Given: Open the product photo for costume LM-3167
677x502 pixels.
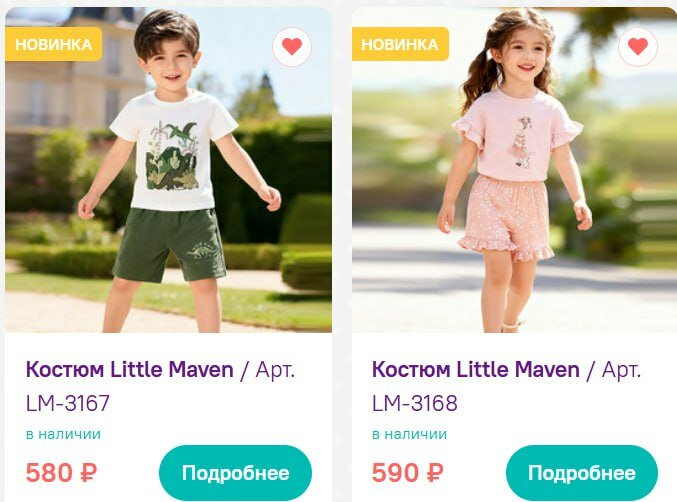Looking at the screenshot, I should tap(168, 170).
